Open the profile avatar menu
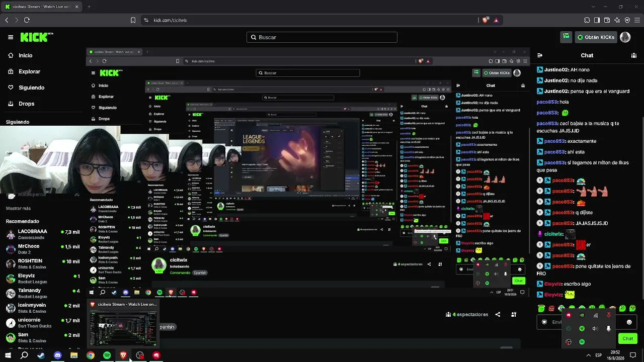 coord(625,37)
